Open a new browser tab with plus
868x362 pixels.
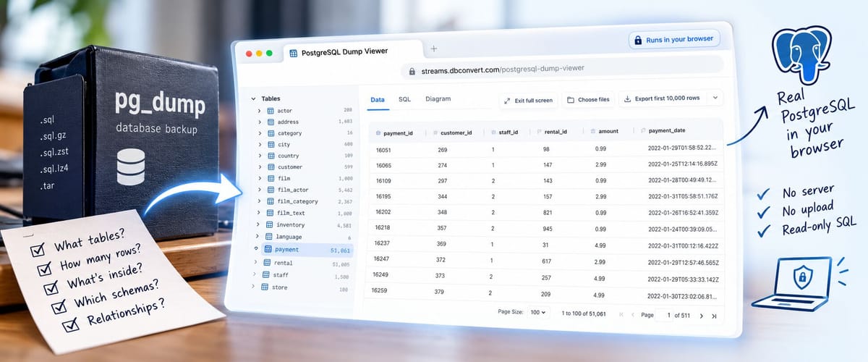pyautogui.click(x=433, y=49)
